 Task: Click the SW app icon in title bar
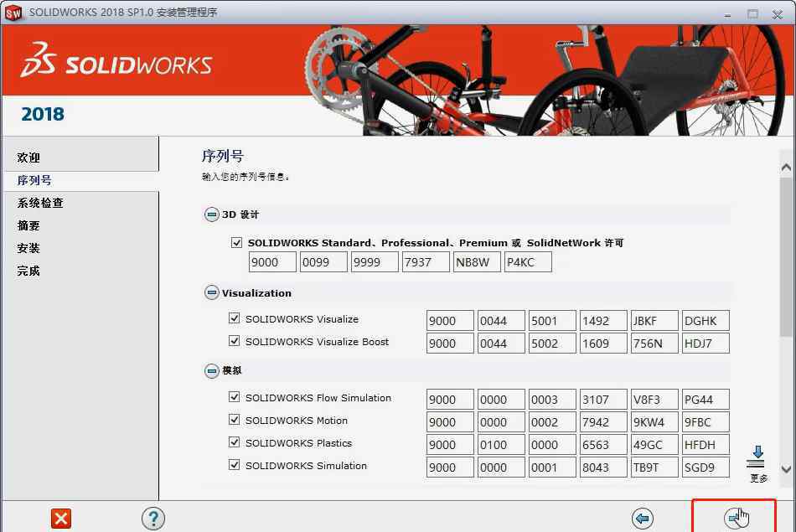[x=13, y=13]
